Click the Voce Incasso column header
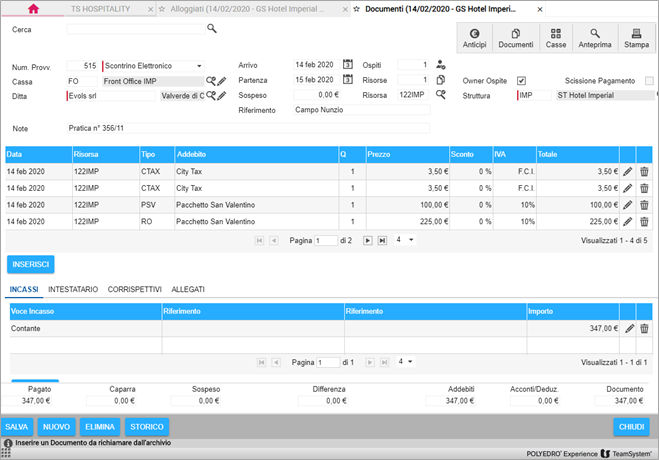This screenshot has width=659, height=460. 86,311
